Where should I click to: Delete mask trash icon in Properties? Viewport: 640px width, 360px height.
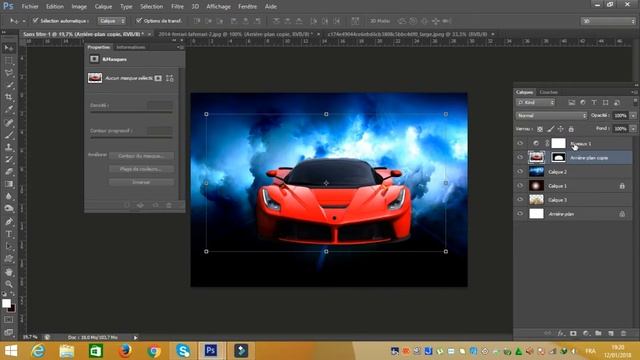tap(169, 205)
